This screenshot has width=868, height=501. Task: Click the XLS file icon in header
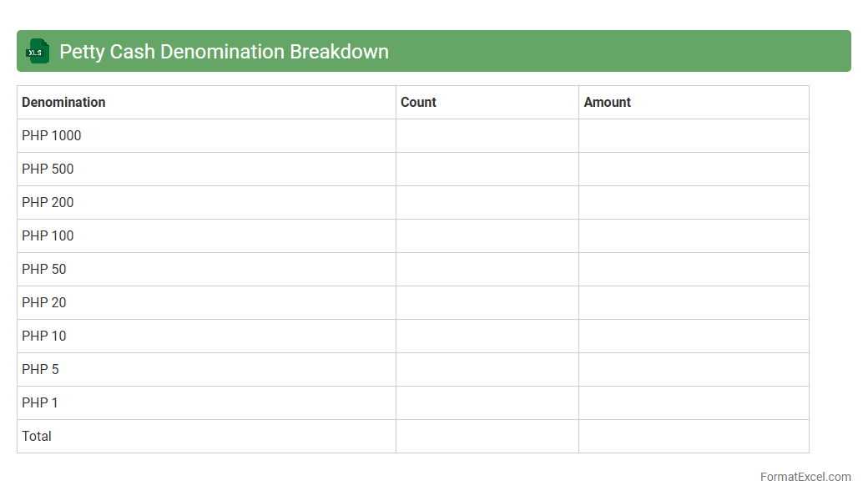[x=38, y=52]
